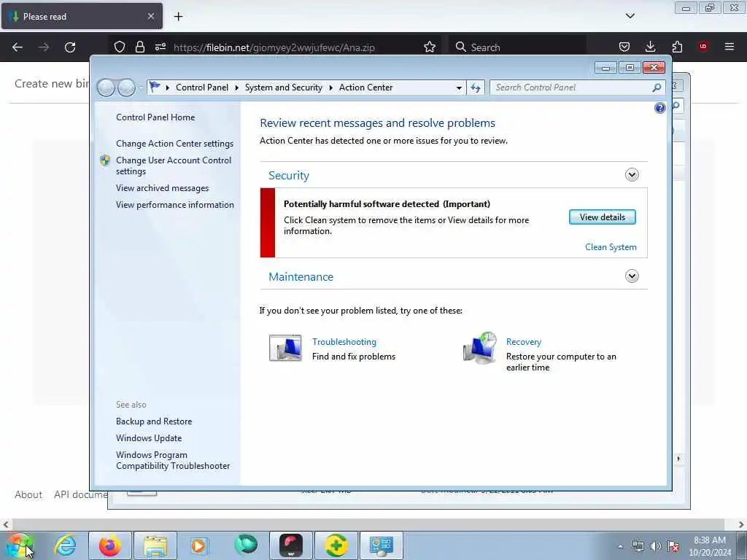Open Firefox tracking protection shield icon

coord(120,47)
